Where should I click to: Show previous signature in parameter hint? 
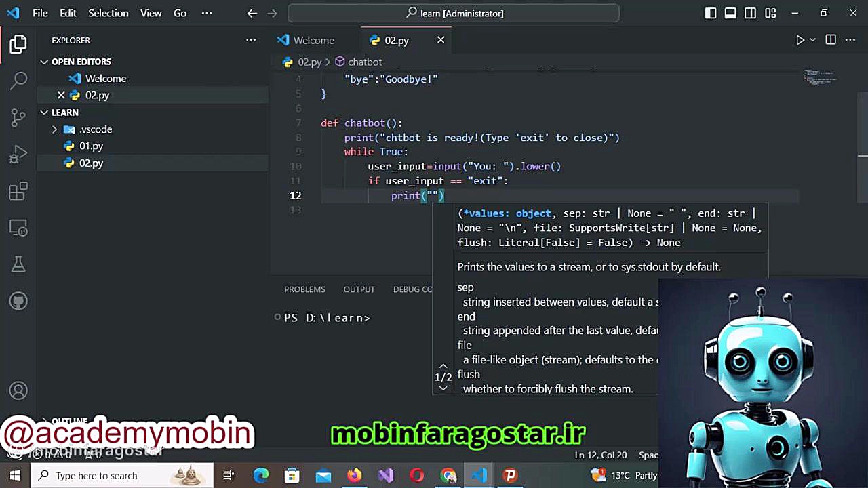(x=443, y=366)
